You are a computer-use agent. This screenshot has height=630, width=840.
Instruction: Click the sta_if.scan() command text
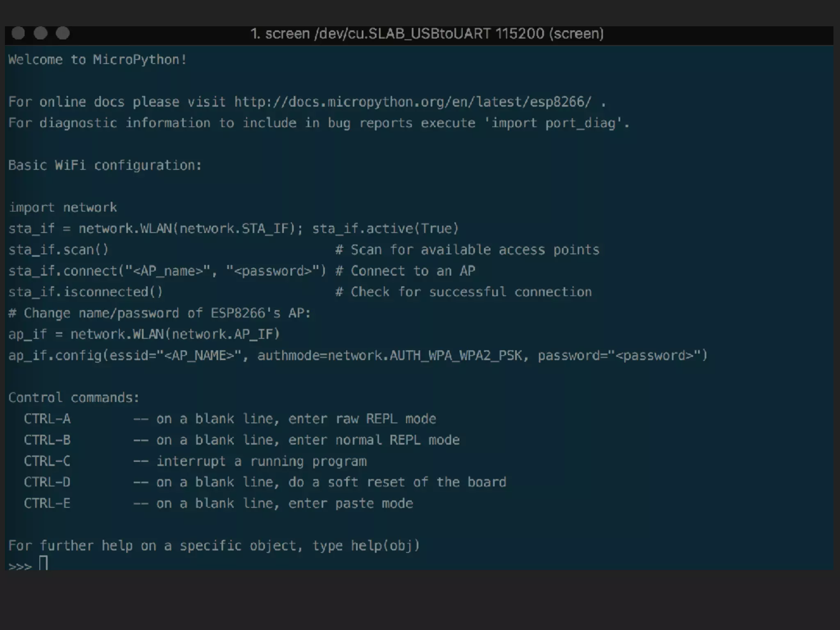point(59,250)
